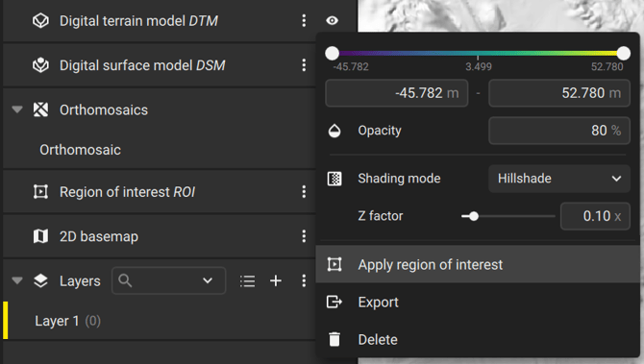Image resolution: width=644 pixels, height=364 pixels.
Task: Open the 2D basemap three-dot menu
Action: tap(304, 236)
